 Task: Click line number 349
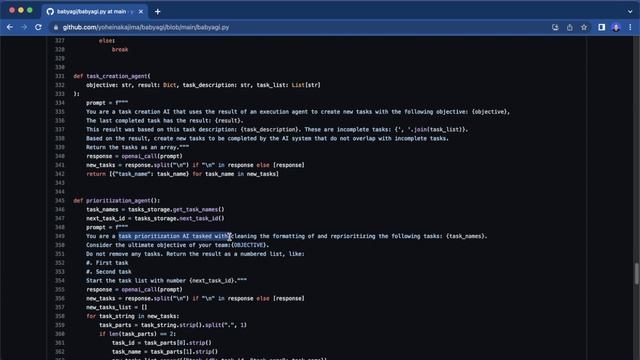(60, 236)
